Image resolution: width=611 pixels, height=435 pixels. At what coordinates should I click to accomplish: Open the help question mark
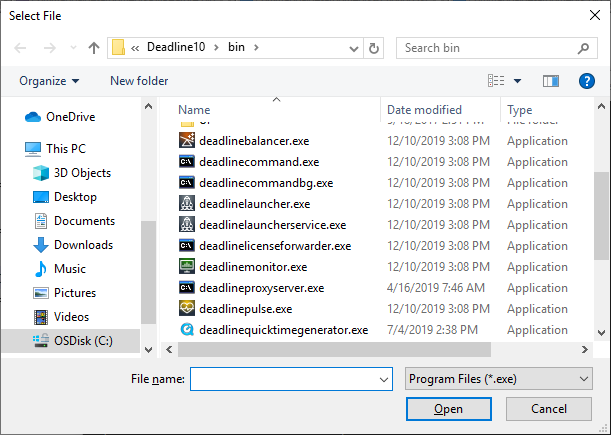(586, 81)
